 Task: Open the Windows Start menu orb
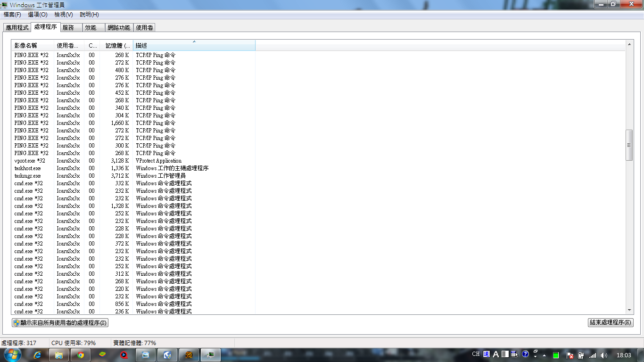pos(12,354)
